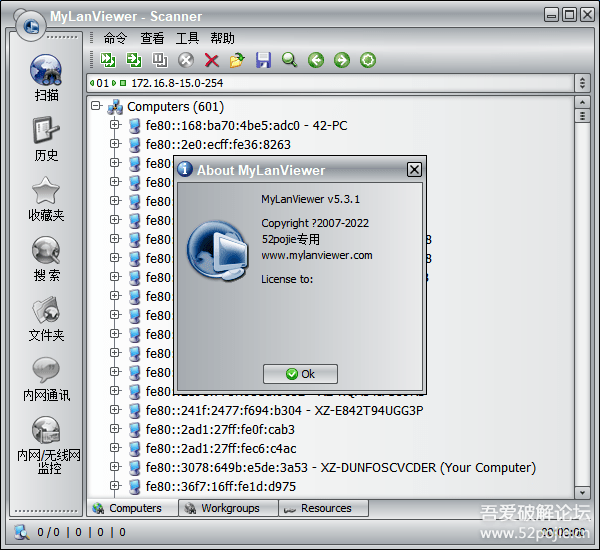600x550 pixels.
Task: Close the About MyLanViewer dialog
Action: point(414,169)
